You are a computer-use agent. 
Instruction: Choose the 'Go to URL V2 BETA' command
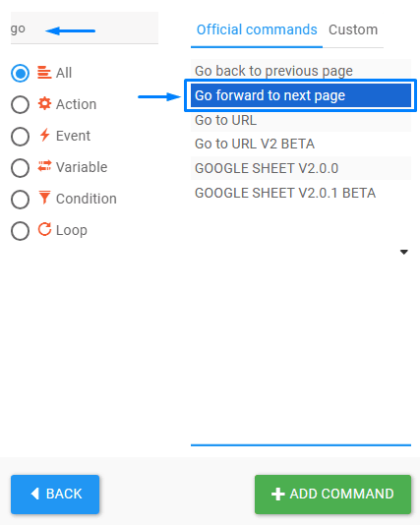pyautogui.click(x=301, y=144)
